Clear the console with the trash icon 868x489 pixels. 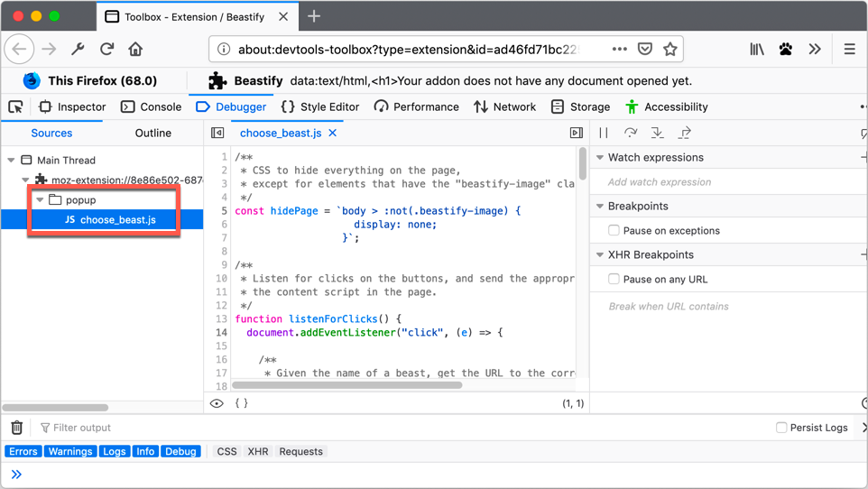point(17,428)
